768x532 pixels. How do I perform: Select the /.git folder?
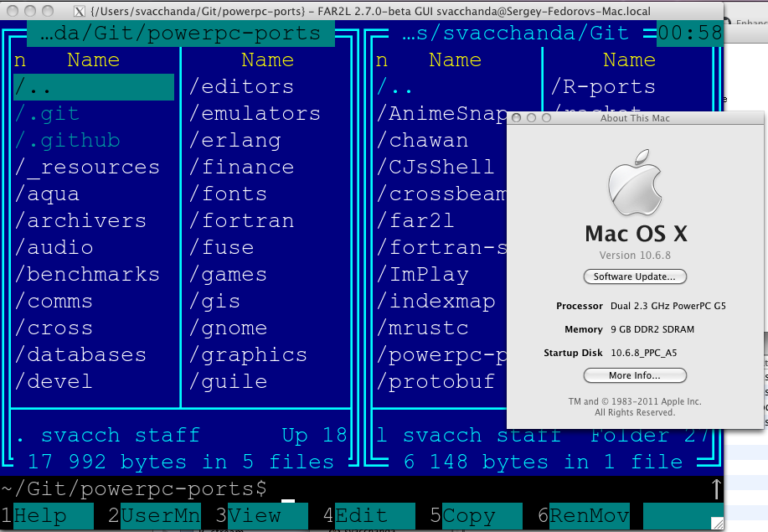[47, 114]
